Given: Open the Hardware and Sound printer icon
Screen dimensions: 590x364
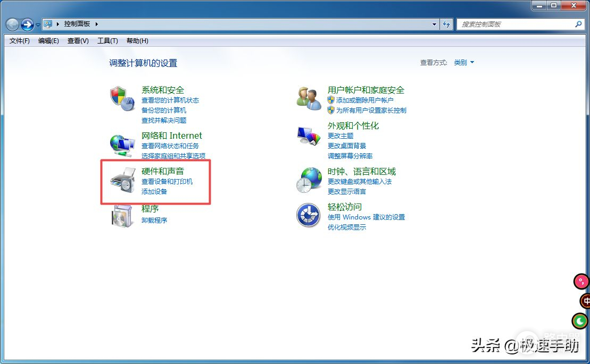Looking at the screenshot, I should (123, 181).
